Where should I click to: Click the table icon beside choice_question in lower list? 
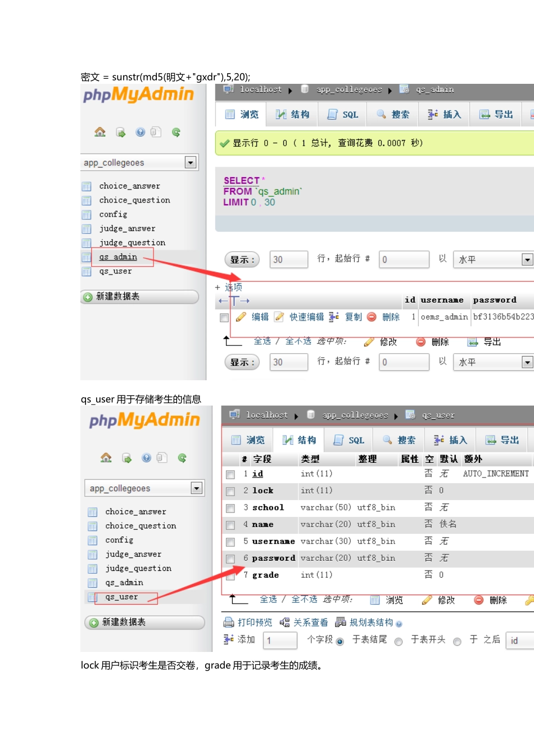(93, 526)
